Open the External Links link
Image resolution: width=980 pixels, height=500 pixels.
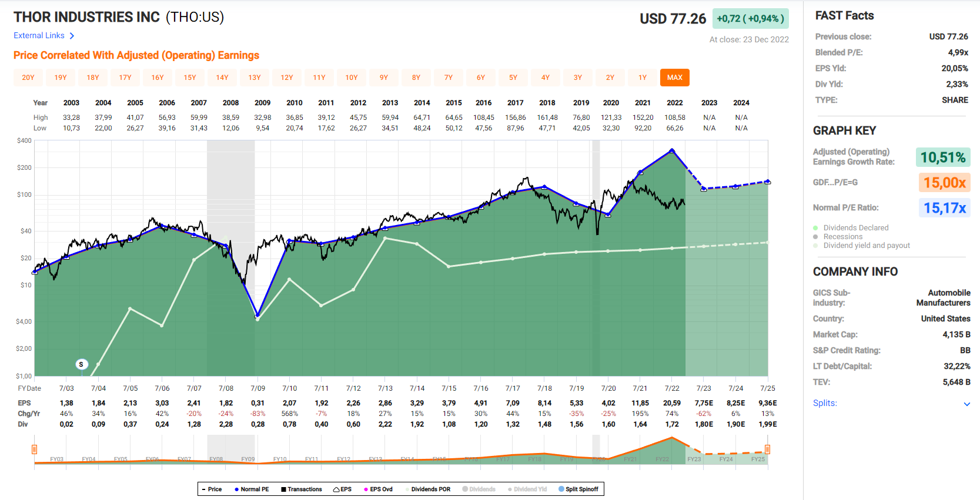pyautogui.click(x=44, y=36)
